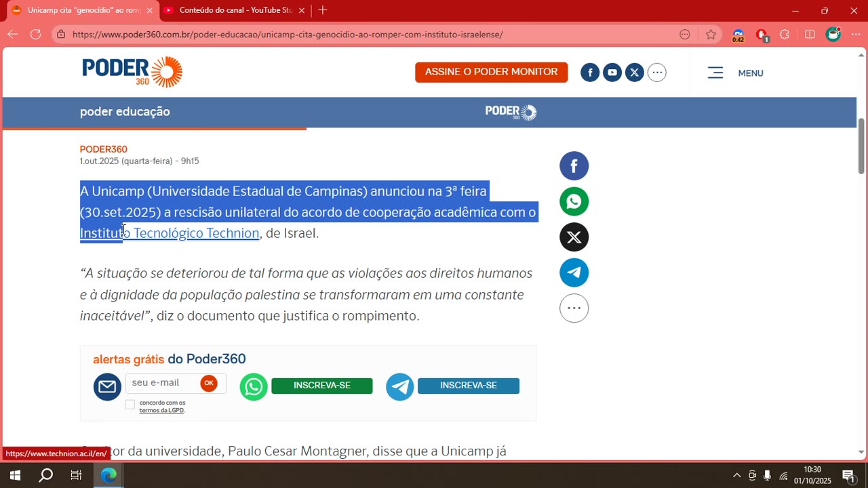Click the page vertical scrollbar thumb
This screenshot has height=488, width=868.
[x=861, y=146]
